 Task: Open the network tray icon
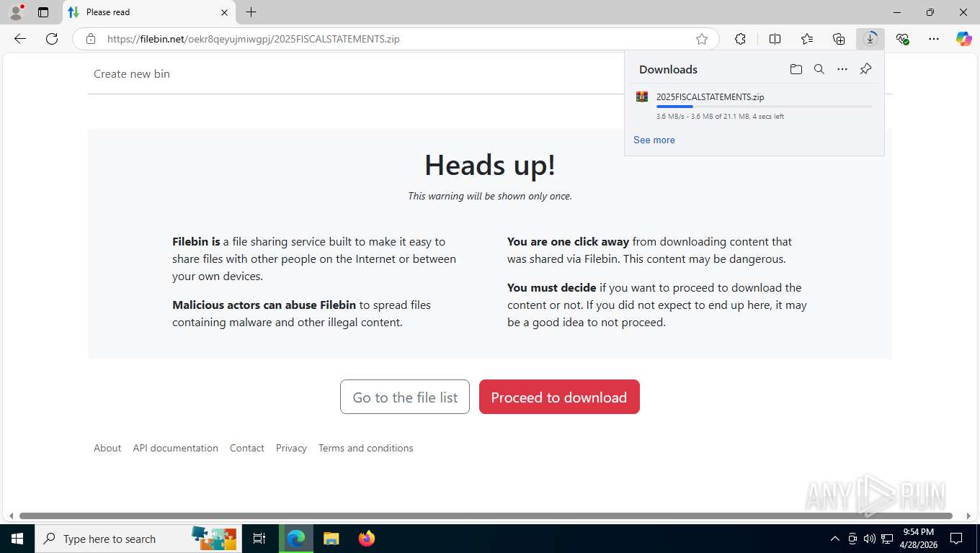tap(887, 539)
